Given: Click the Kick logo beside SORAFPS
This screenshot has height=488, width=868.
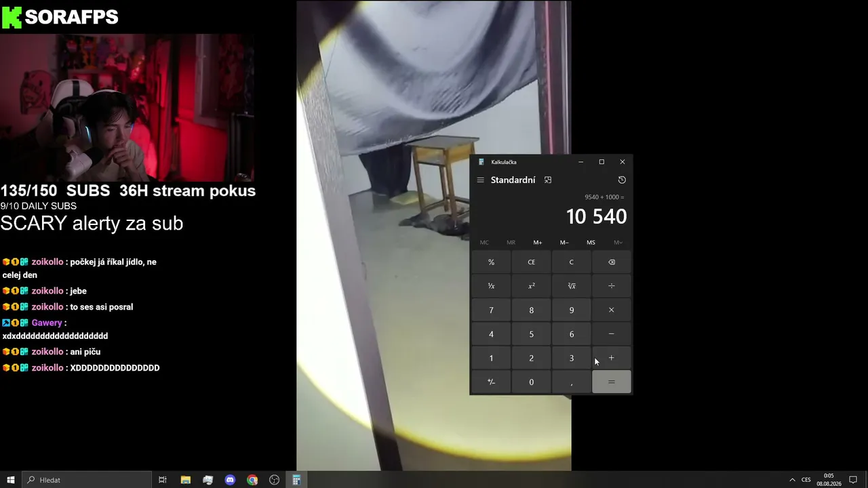Looking at the screenshot, I should click(x=12, y=18).
